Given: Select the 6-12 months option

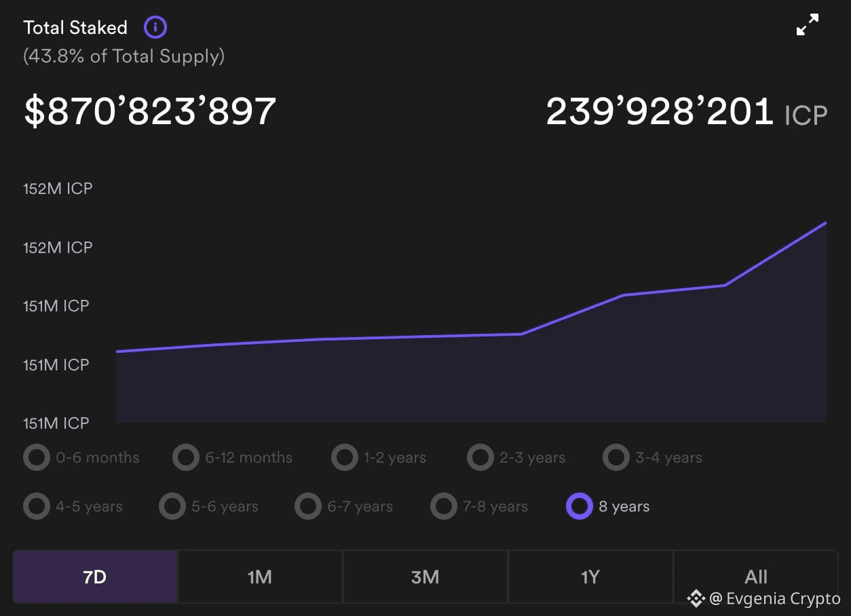Looking at the screenshot, I should point(186,457).
